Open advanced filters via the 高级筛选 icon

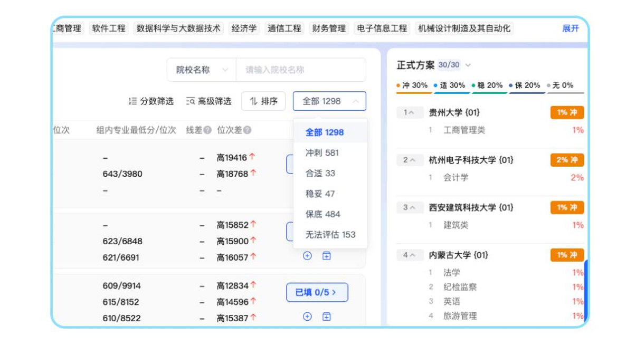click(189, 101)
